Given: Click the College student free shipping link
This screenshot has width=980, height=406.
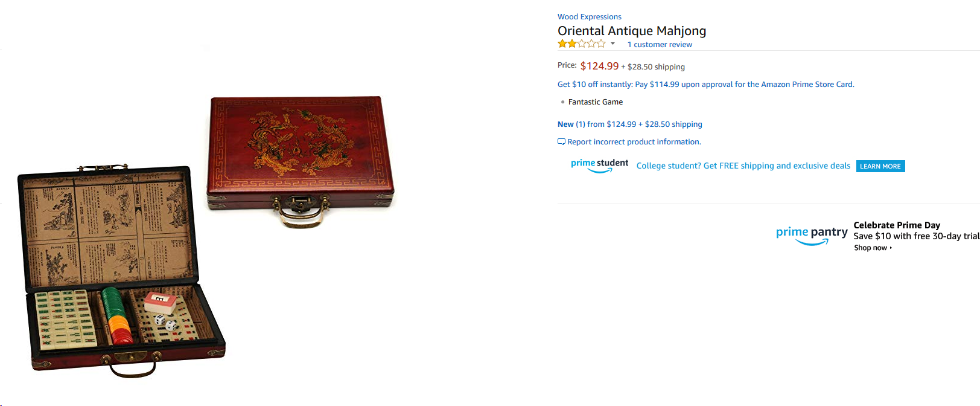Looking at the screenshot, I should pos(743,166).
